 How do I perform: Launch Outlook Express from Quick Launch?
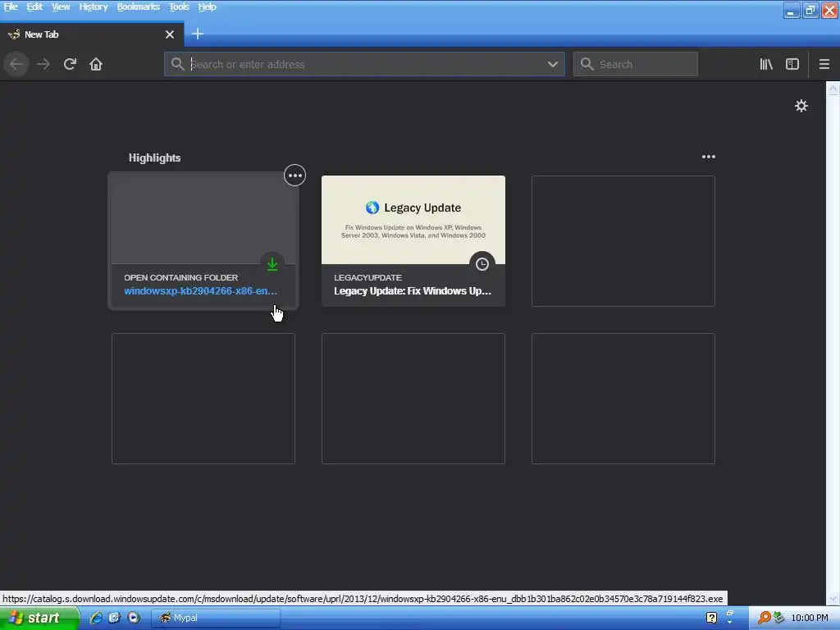click(x=115, y=618)
